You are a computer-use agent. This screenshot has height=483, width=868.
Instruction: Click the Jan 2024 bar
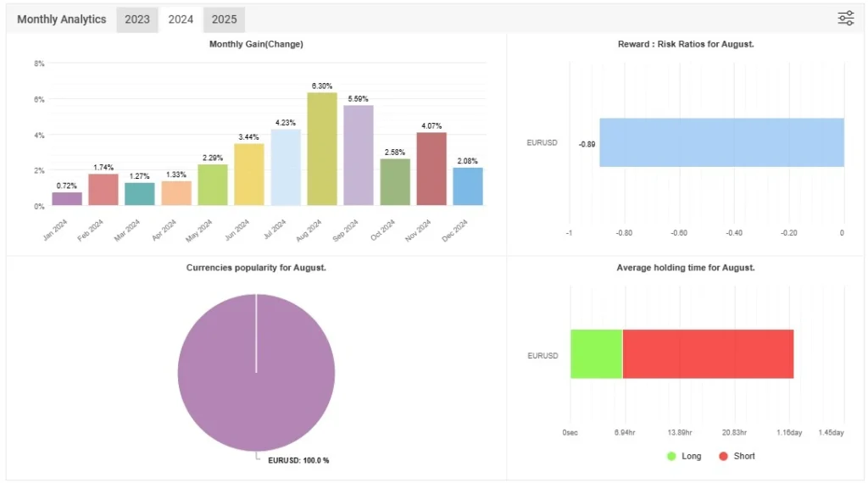click(x=67, y=199)
